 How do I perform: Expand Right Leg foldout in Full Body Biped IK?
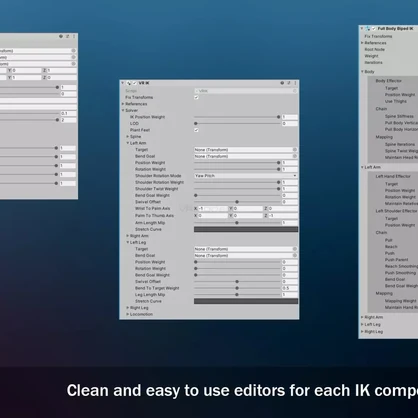tap(362, 332)
